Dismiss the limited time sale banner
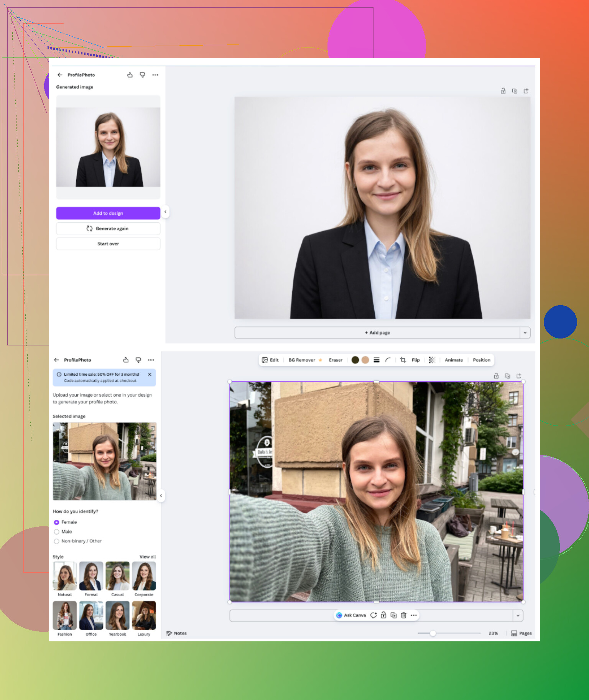 click(x=150, y=375)
